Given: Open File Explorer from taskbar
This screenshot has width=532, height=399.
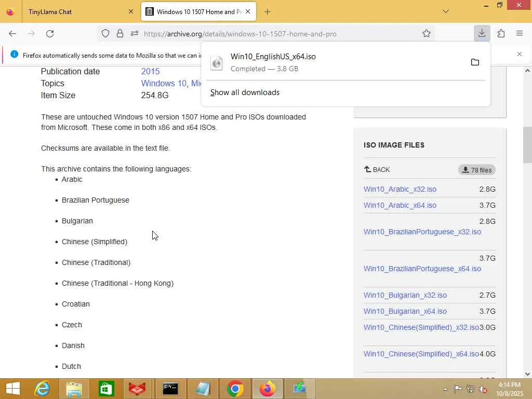Looking at the screenshot, I should coord(74,389).
